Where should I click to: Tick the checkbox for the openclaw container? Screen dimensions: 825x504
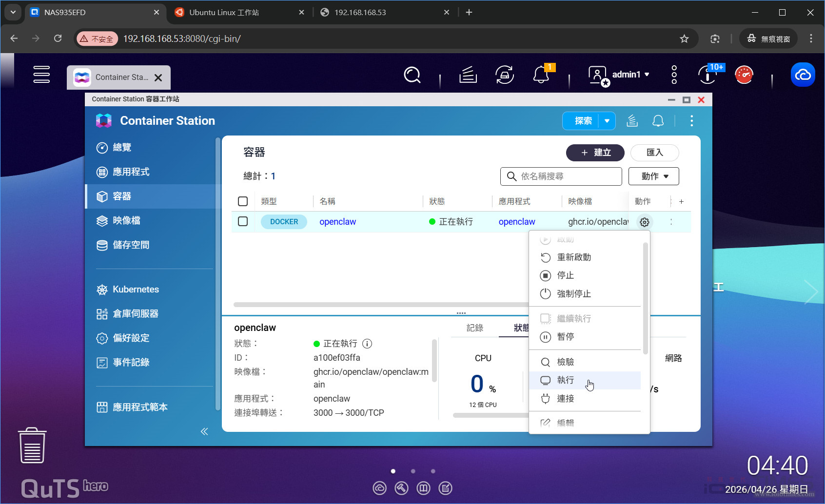[x=243, y=222]
